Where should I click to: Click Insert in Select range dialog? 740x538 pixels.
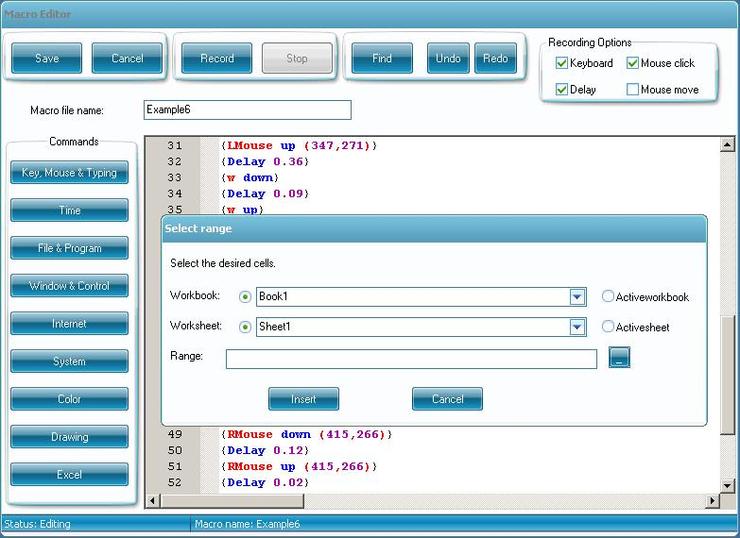point(303,399)
